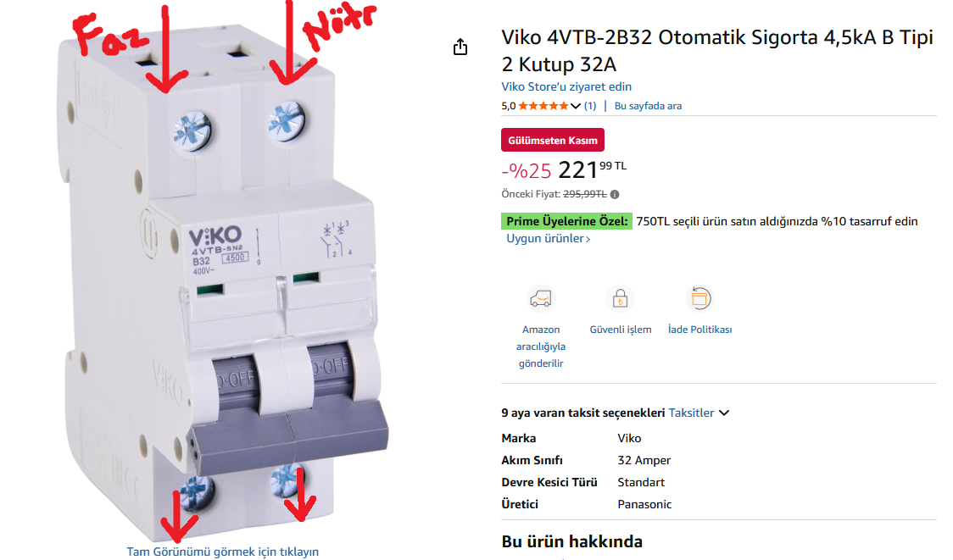Expand the Taksitler installment options arrow
The height and width of the screenshot is (560, 953).
tap(724, 413)
